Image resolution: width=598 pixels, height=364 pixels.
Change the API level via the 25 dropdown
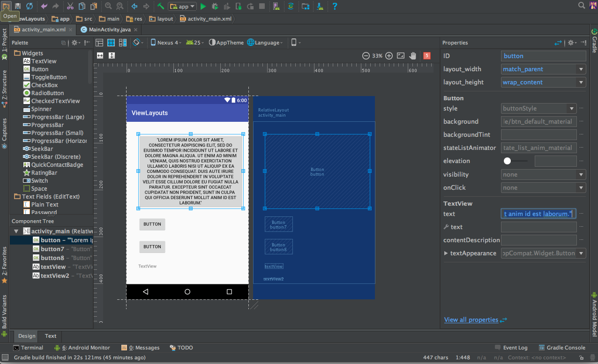pos(195,42)
